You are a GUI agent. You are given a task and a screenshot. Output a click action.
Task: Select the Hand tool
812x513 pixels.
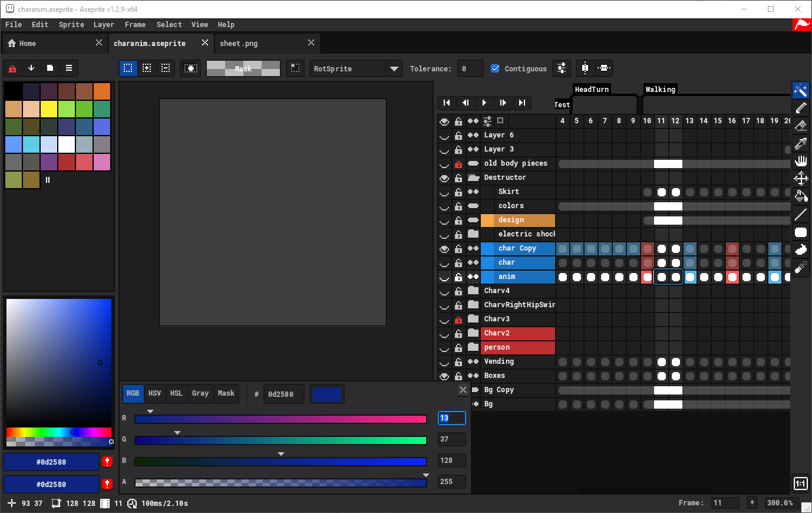(x=801, y=161)
